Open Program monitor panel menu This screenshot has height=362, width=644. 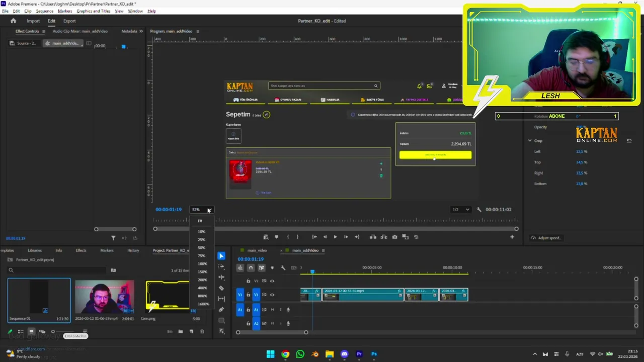(x=198, y=31)
